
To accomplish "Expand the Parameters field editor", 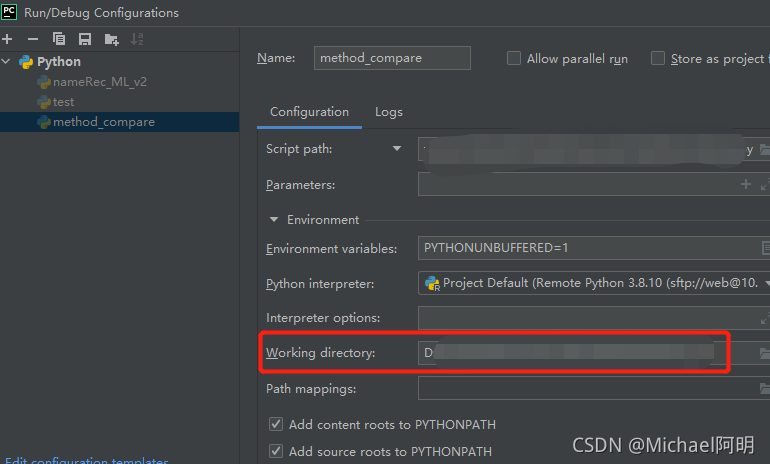I will pos(765,185).
